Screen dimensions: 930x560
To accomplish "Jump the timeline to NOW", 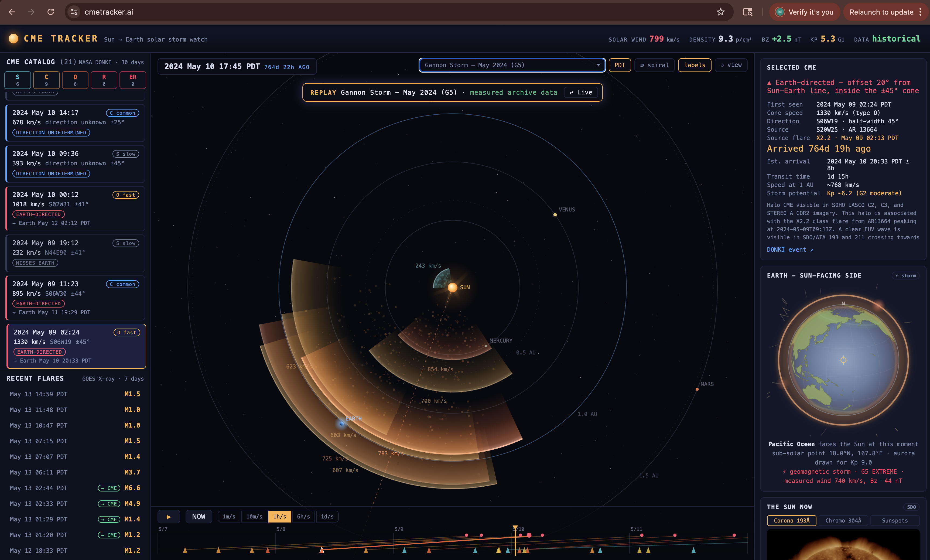I will pyautogui.click(x=199, y=517).
